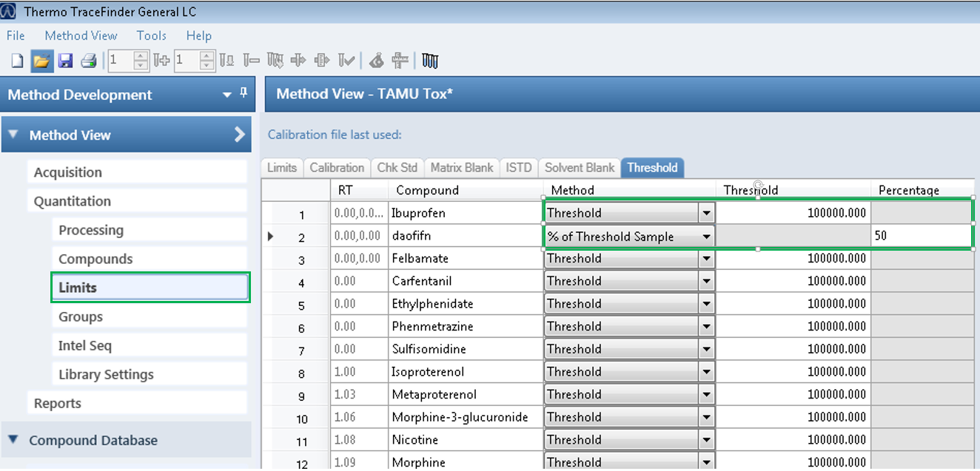Save the current method via the disk icon
This screenshot has height=471, width=980.
[66, 61]
